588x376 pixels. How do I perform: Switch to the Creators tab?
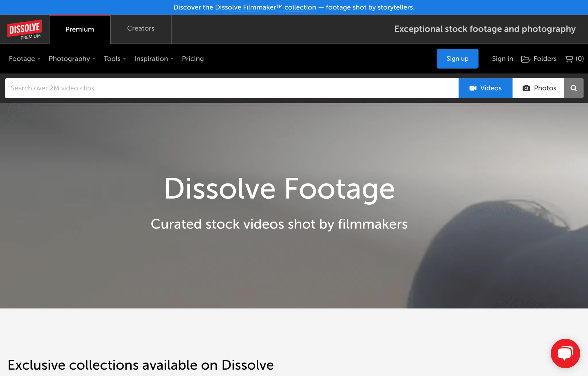pos(141,28)
